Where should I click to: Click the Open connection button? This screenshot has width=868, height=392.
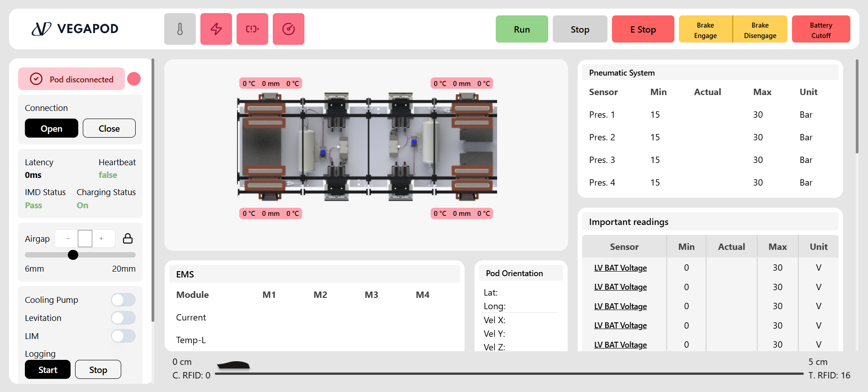point(52,129)
